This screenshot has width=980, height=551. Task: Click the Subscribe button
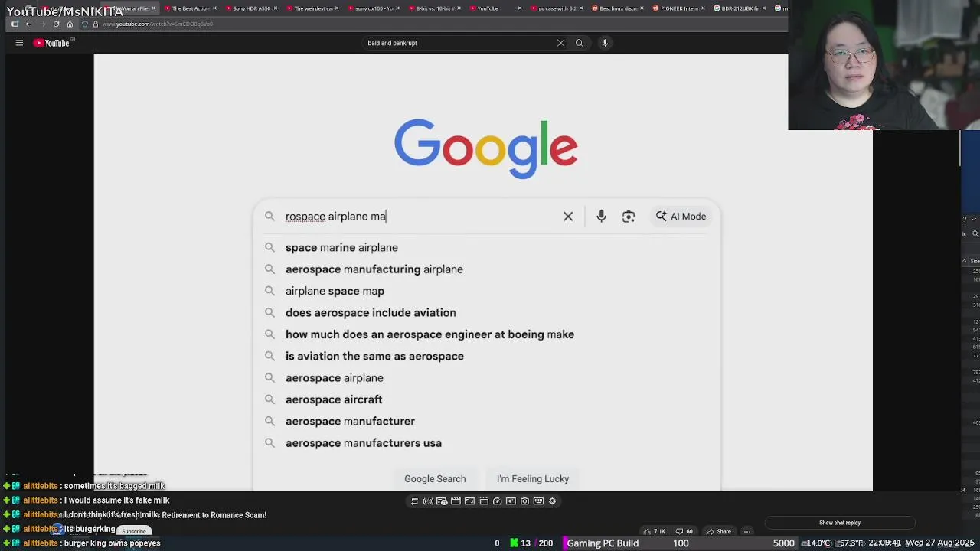click(x=134, y=531)
